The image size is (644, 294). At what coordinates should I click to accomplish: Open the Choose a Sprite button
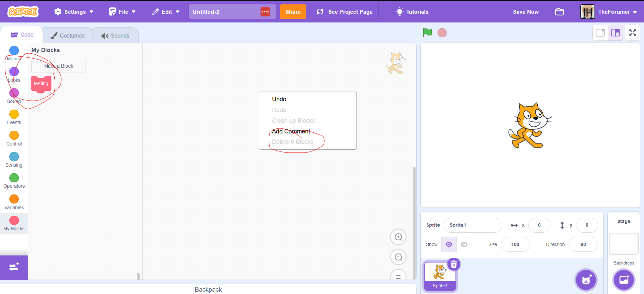tap(586, 280)
